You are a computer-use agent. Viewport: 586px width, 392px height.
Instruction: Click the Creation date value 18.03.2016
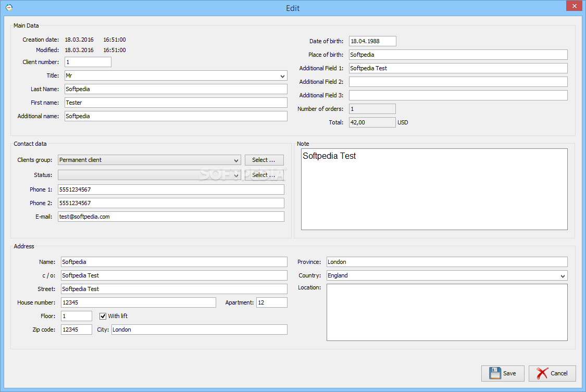[x=79, y=40]
